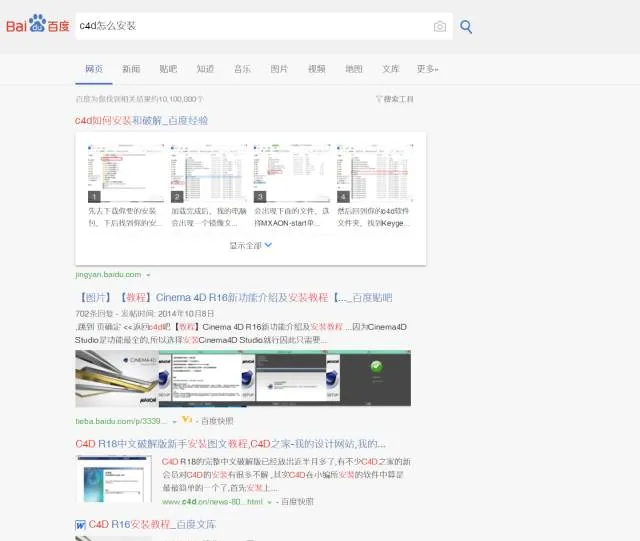Open Cinema 4D R16新功能介绍及安装教程 贴吧 result
Image resolution: width=640 pixels, height=541 pixels.
click(233, 298)
